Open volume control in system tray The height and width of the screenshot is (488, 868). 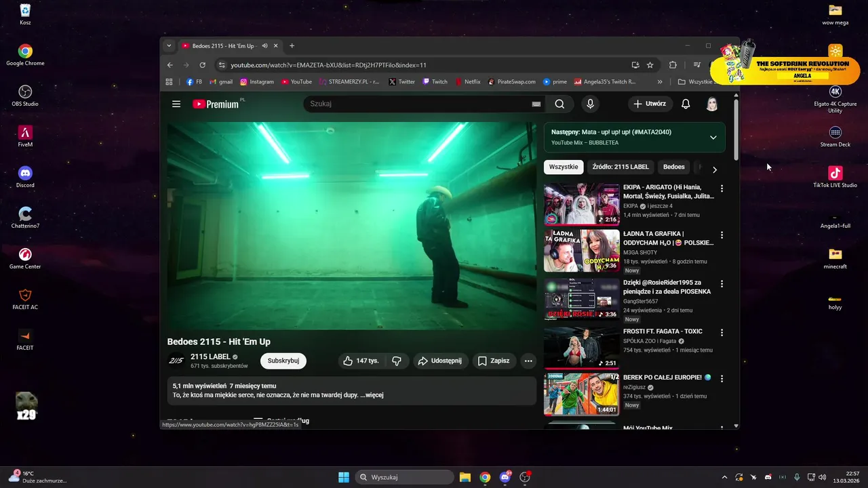click(821, 477)
